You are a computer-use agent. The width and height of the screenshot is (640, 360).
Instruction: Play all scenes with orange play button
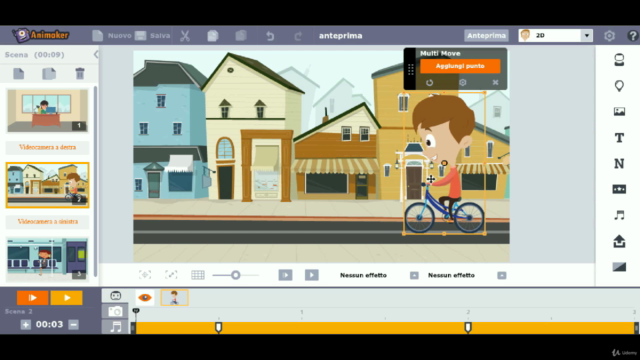(x=67, y=298)
